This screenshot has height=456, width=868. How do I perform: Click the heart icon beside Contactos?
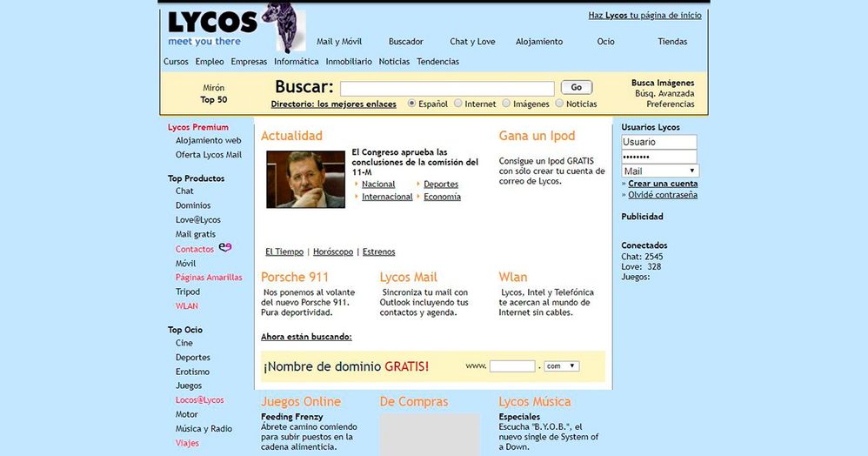tap(225, 248)
